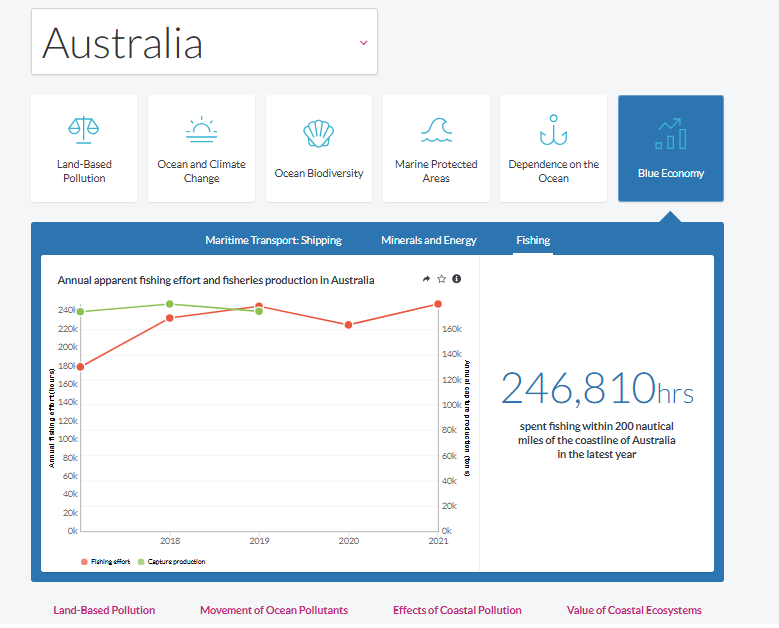
Task: Click the Land-Based Pollution scales icon
Action: point(83,130)
